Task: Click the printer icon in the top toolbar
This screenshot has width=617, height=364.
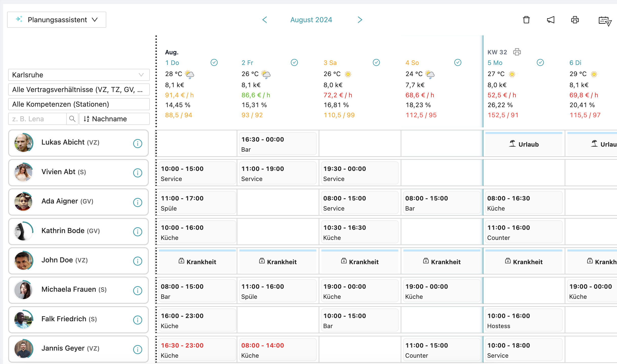Action: point(575,20)
